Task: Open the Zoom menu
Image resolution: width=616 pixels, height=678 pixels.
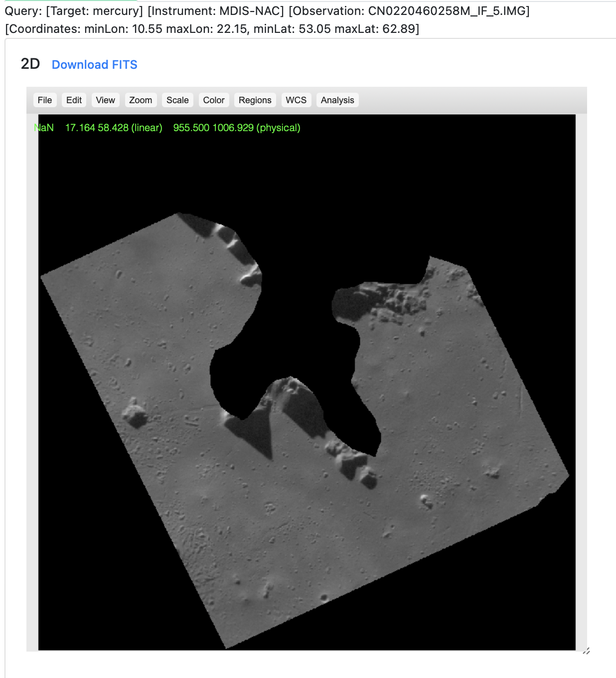Action: (141, 100)
